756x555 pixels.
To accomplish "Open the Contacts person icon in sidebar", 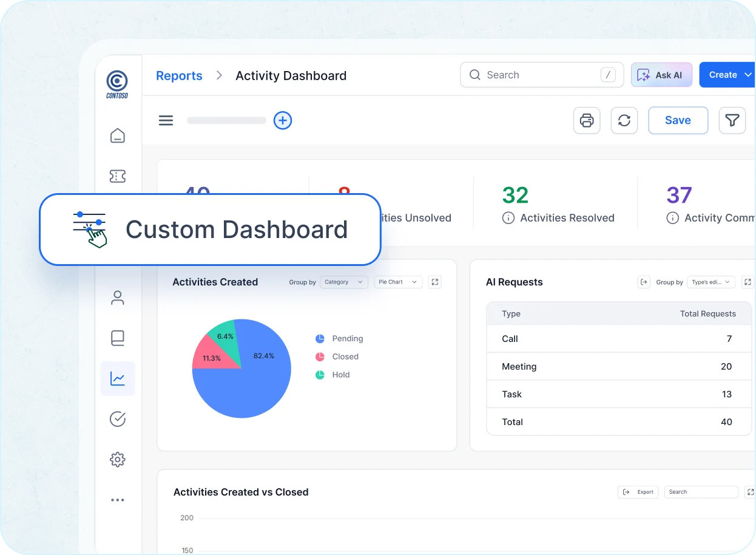I will [118, 298].
